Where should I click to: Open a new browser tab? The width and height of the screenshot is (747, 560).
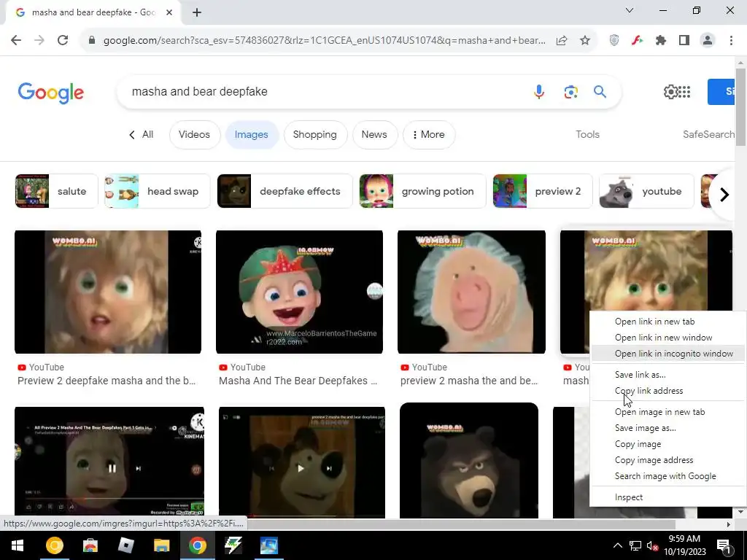pos(197,12)
